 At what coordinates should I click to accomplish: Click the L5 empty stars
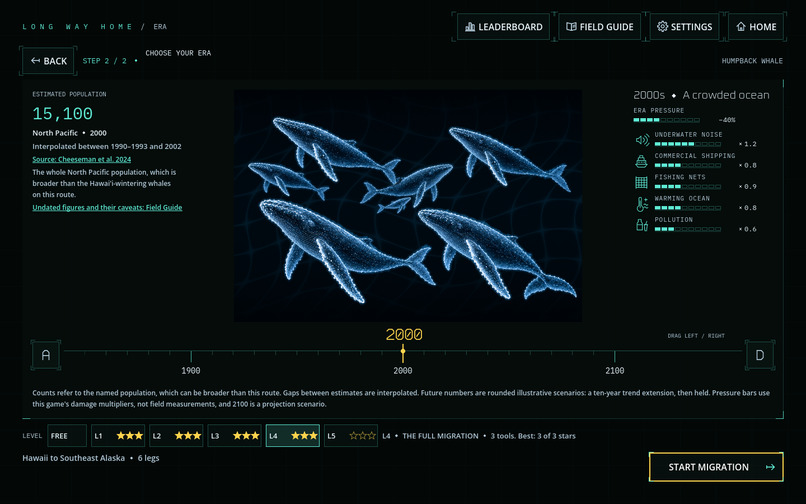(362, 436)
